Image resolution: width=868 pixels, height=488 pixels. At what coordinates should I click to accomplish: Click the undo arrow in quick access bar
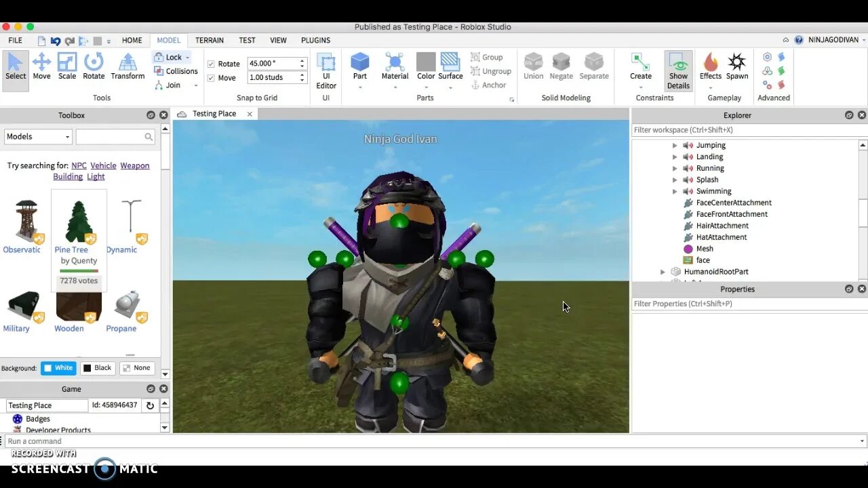(x=56, y=41)
